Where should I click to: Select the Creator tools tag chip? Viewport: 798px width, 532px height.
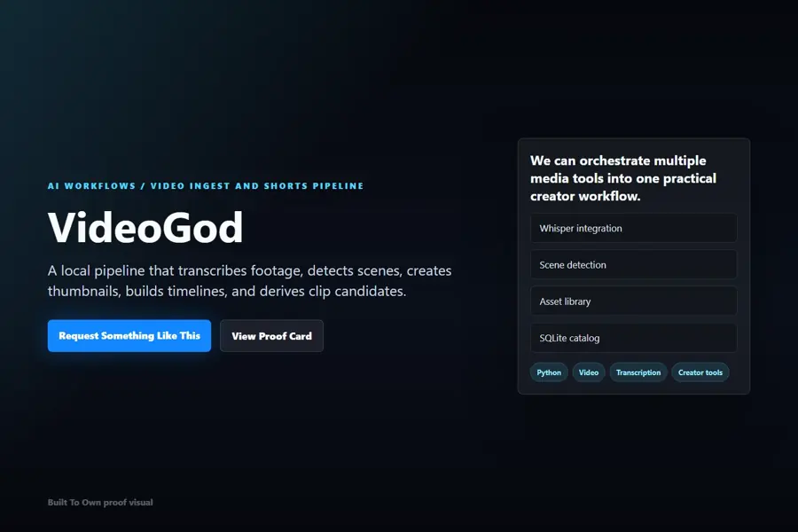[700, 372]
